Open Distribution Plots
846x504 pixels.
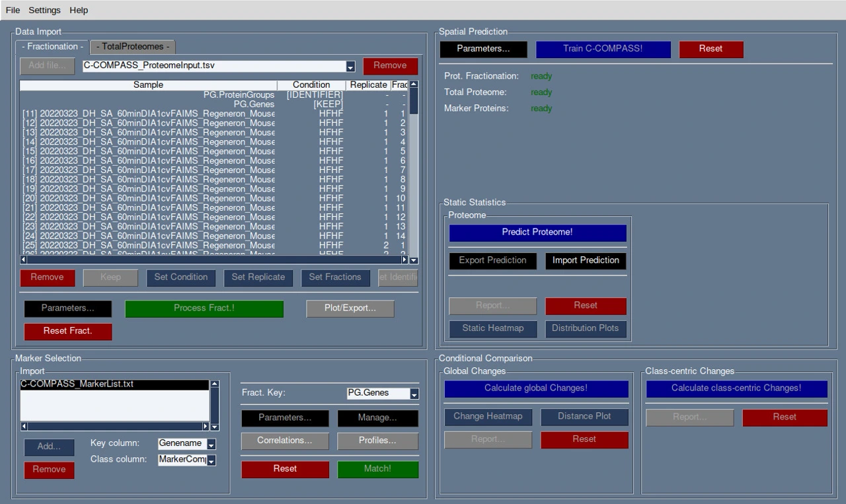point(586,328)
